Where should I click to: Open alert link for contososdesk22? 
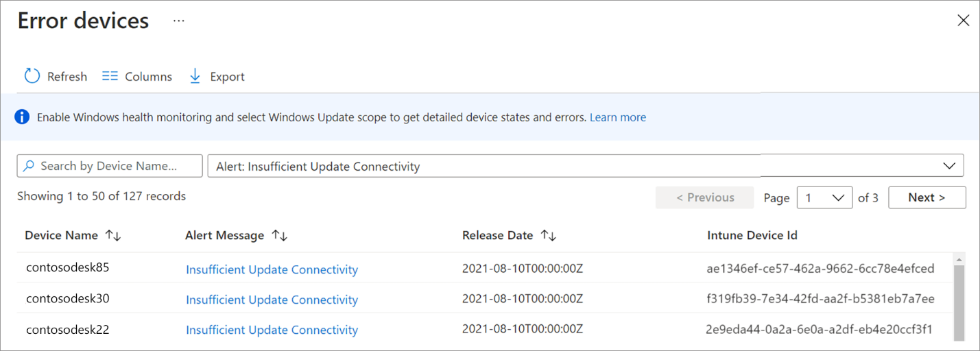[272, 330]
